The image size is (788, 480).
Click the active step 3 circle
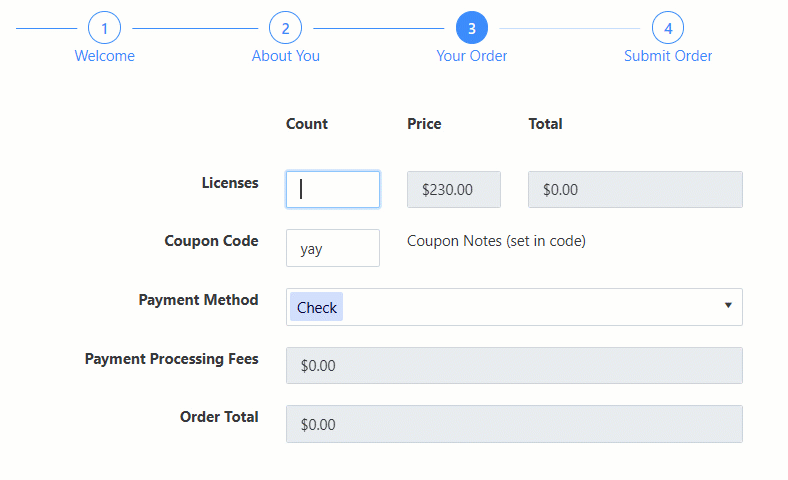point(472,28)
